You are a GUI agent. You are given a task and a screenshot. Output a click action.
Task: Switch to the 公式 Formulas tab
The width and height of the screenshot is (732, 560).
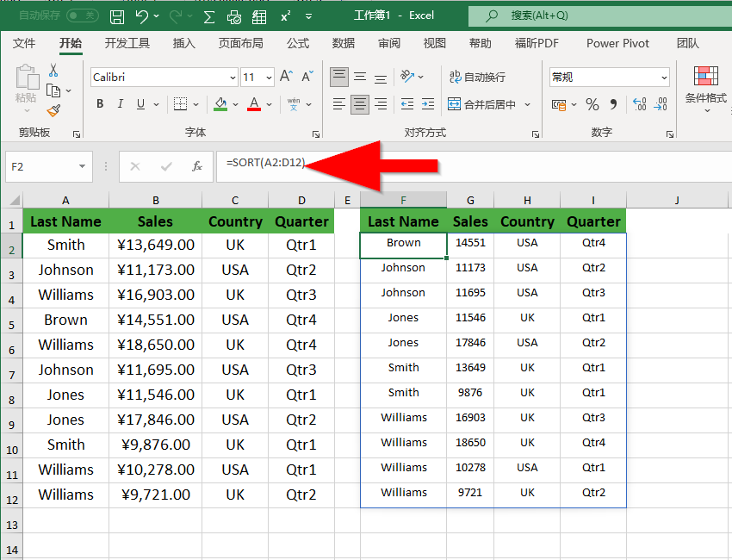pos(298,43)
